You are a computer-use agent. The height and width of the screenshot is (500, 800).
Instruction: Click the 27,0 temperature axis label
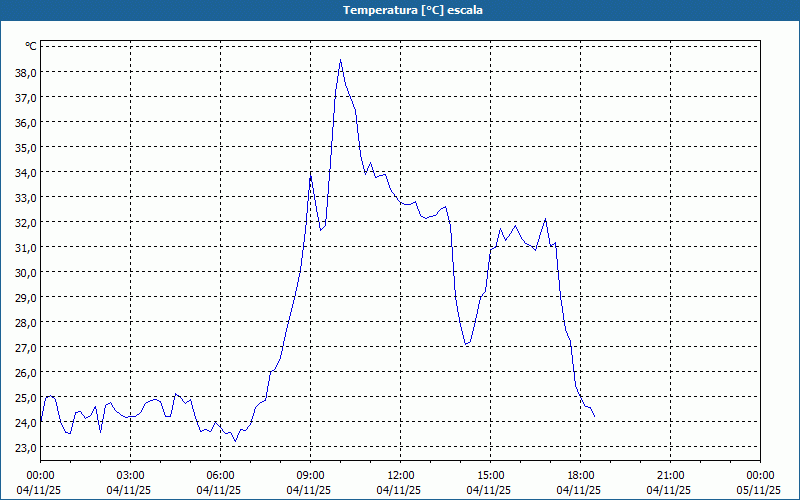tap(23, 347)
